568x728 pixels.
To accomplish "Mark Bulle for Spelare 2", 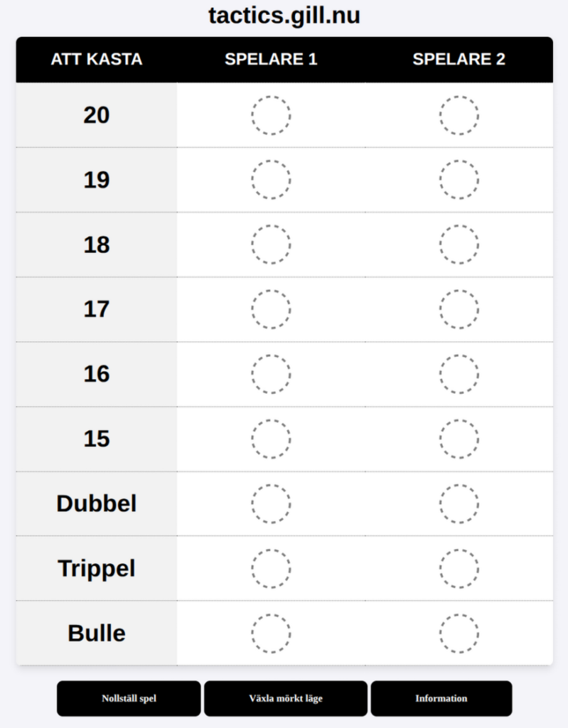I will [x=459, y=633].
